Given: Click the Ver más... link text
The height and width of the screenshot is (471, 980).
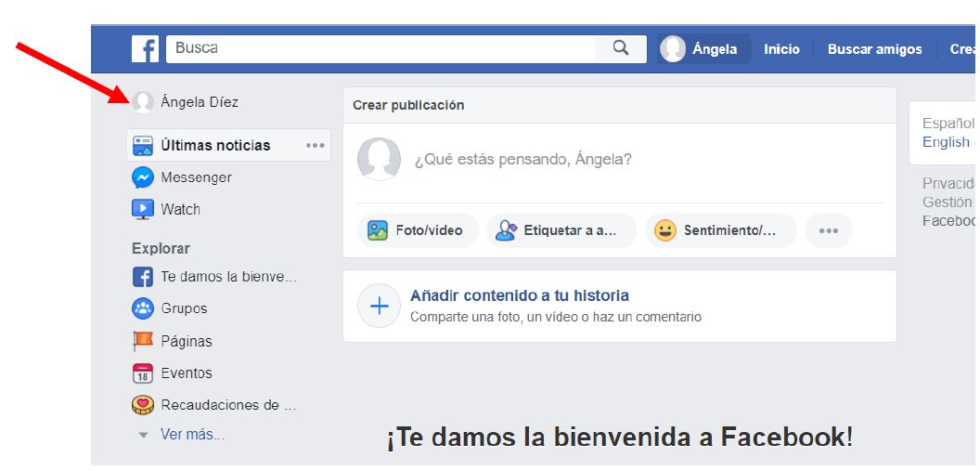Looking at the screenshot, I should 192,434.
